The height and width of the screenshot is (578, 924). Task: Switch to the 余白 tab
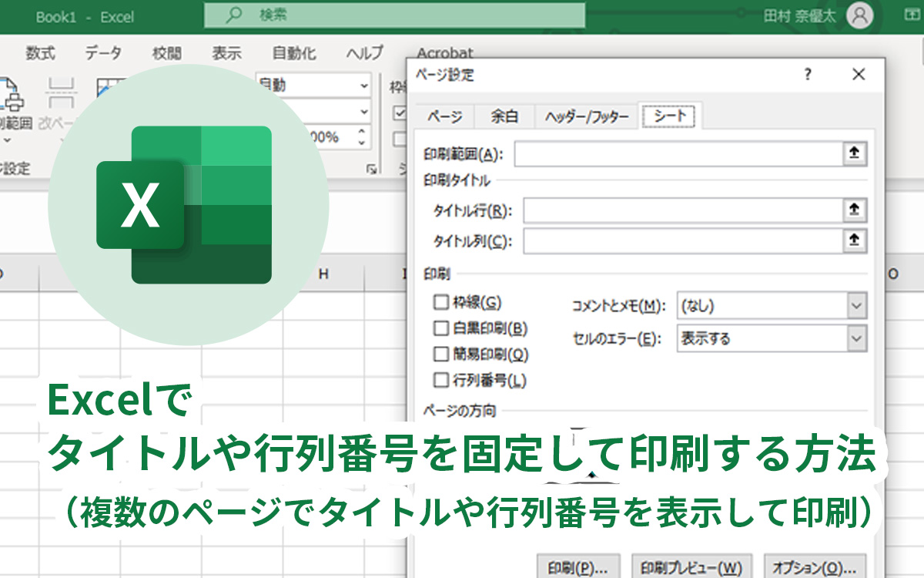pos(504,116)
